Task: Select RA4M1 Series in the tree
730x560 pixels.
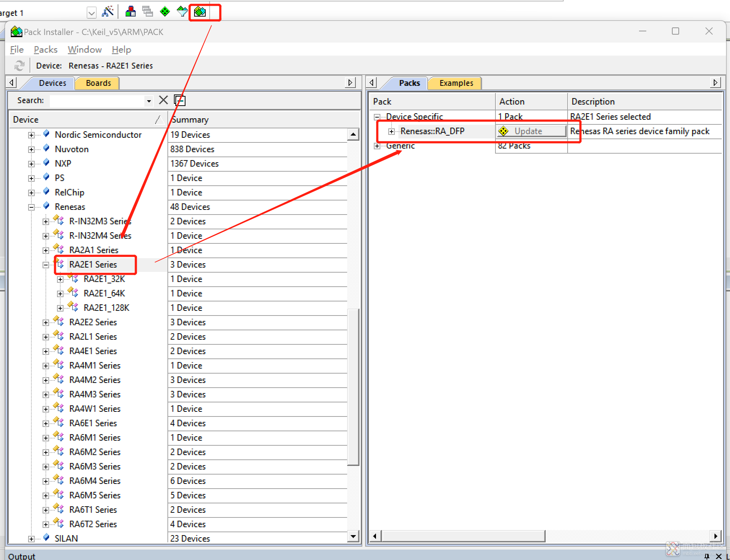Action: click(x=95, y=365)
